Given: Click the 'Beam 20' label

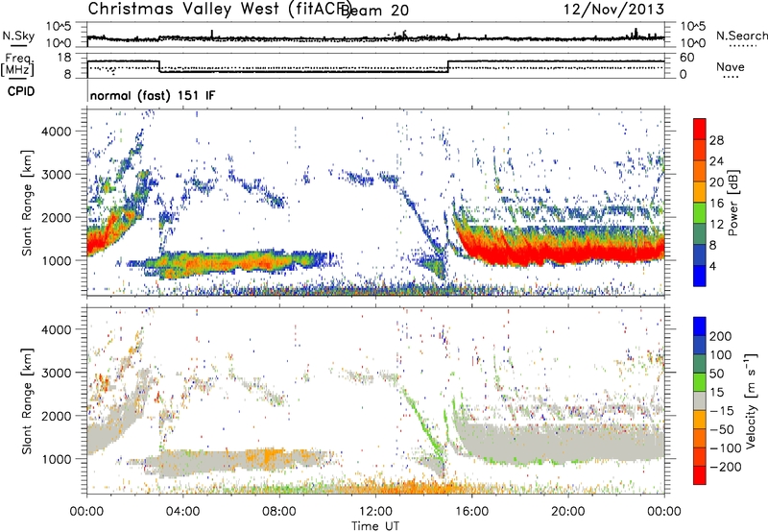Looking at the screenshot, I should (374, 11).
